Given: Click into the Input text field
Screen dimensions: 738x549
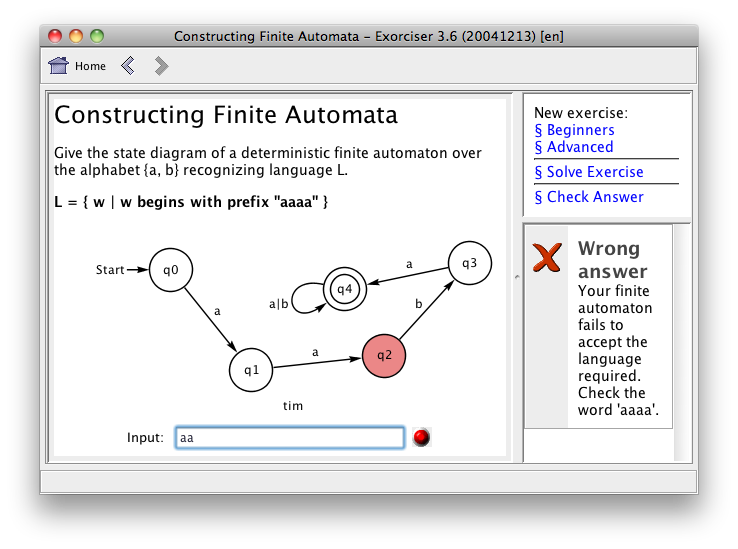Looking at the screenshot, I should [289, 437].
